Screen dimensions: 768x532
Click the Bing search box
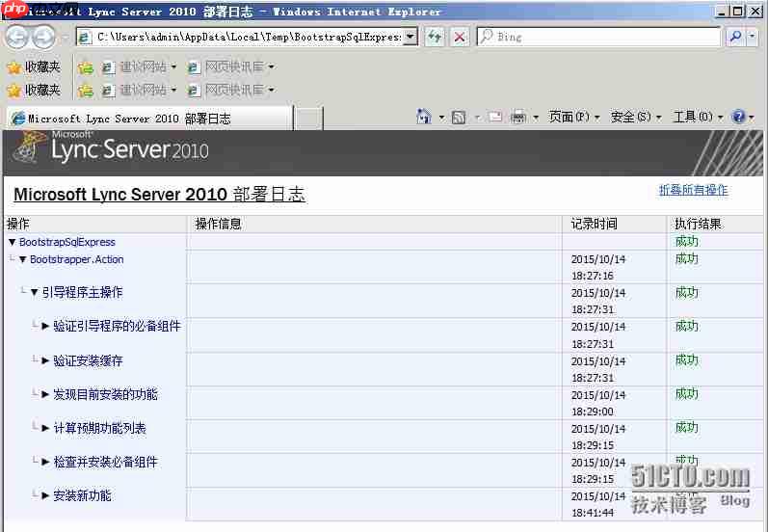[x=599, y=37]
